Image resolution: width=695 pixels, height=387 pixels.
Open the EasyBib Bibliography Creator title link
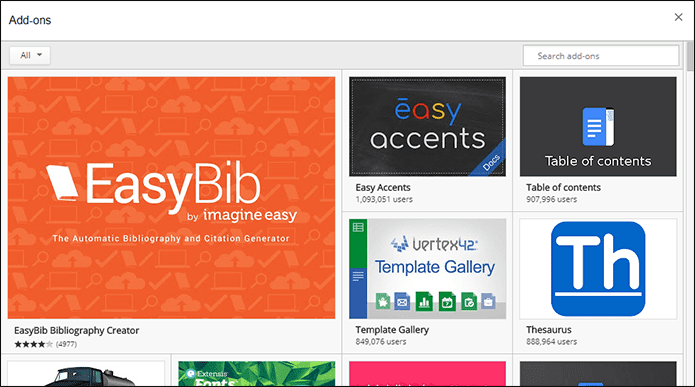[77, 330]
